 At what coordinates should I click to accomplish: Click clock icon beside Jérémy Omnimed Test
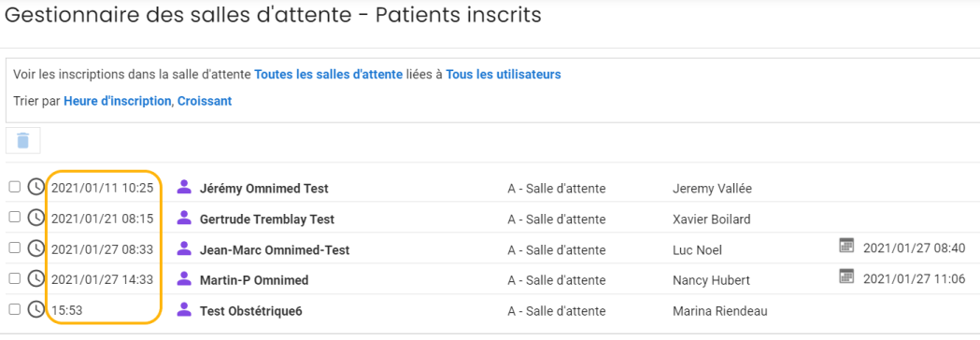[36, 187]
